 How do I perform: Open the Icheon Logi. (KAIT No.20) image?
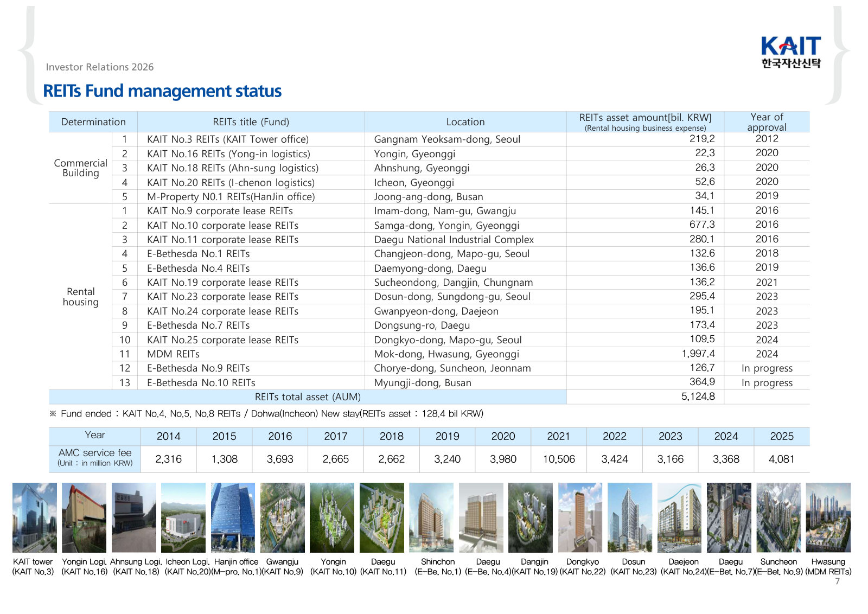[x=183, y=517]
